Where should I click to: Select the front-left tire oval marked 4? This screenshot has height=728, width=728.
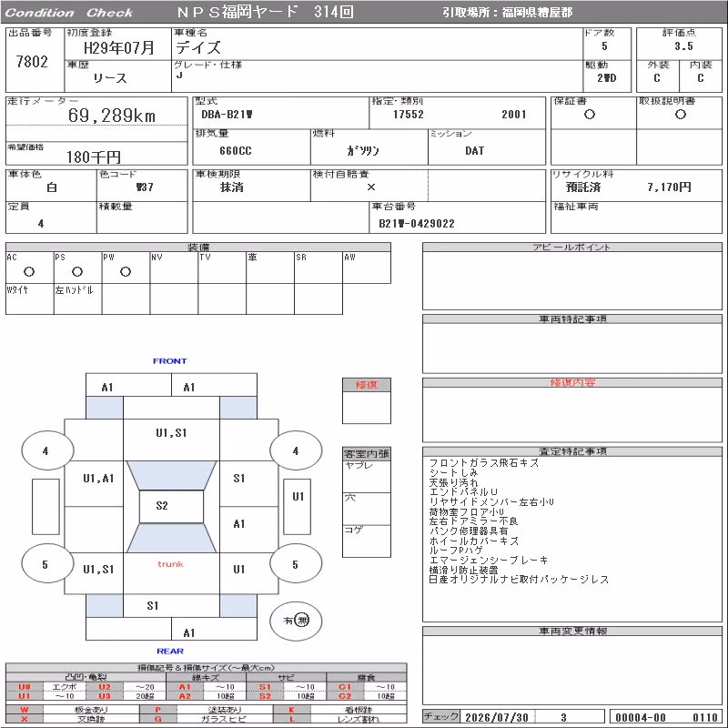pos(47,450)
